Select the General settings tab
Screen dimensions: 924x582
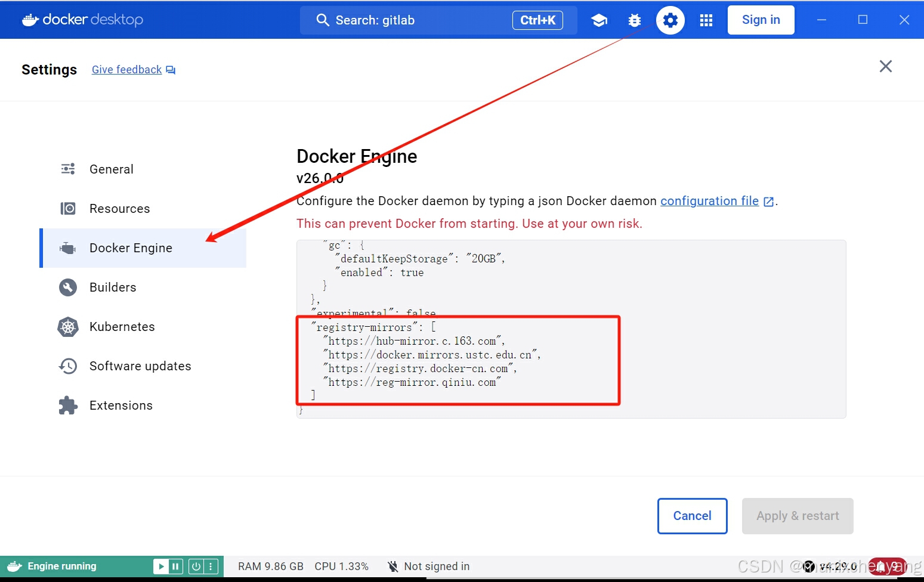click(143, 169)
